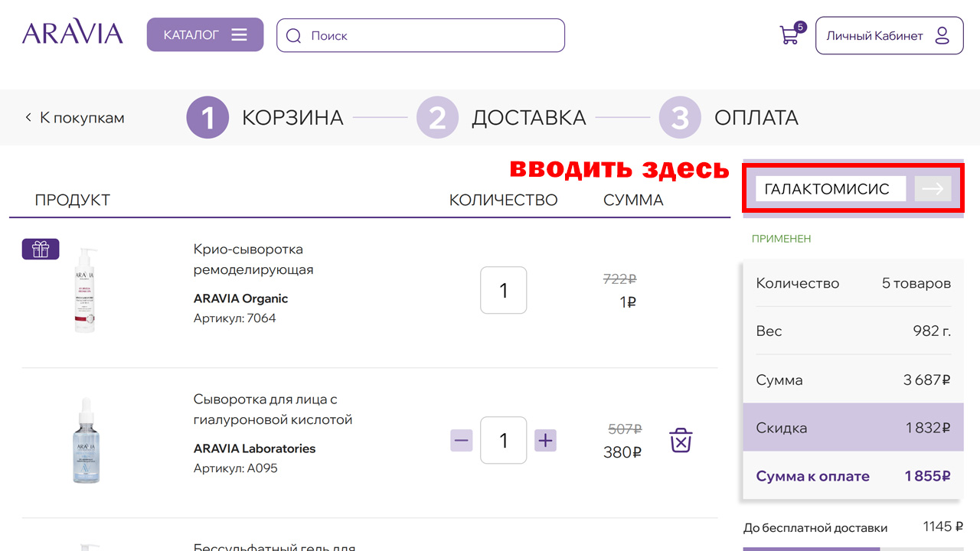Open Личный Кабинет account button
The image size is (980, 551).
click(x=890, y=36)
